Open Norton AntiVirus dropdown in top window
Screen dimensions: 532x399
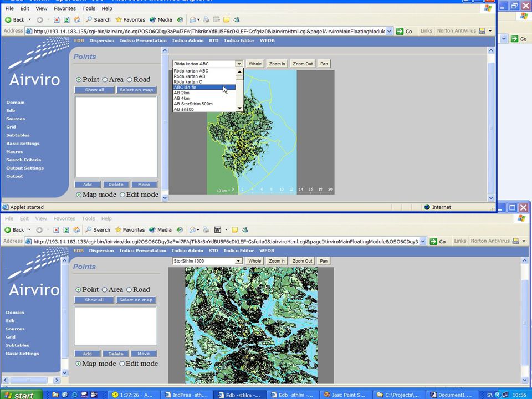coord(490,31)
